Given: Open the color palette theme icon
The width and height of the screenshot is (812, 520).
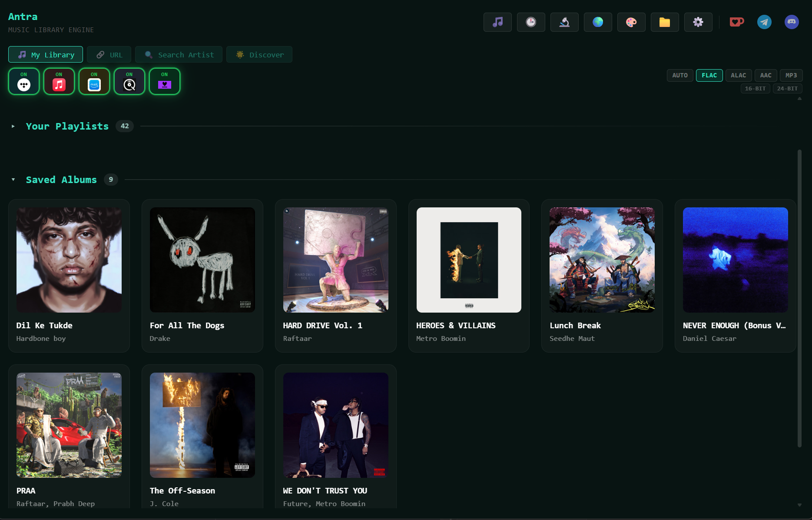Looking at the screenshot, I should 631,22.
